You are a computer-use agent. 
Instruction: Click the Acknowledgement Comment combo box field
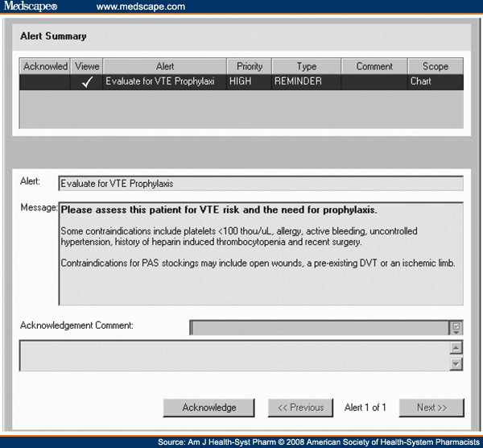pyautogui.click(x=319, y=327)
